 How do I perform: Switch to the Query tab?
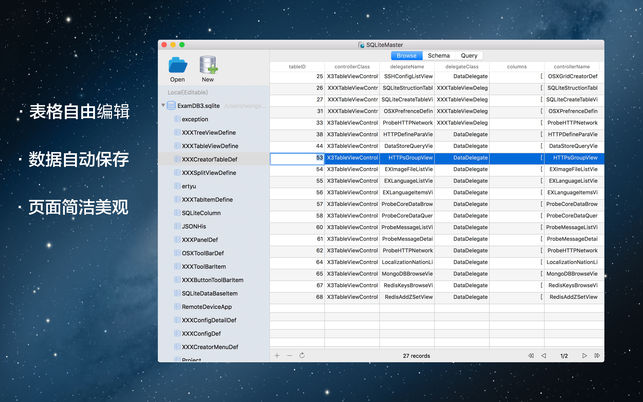469,55
